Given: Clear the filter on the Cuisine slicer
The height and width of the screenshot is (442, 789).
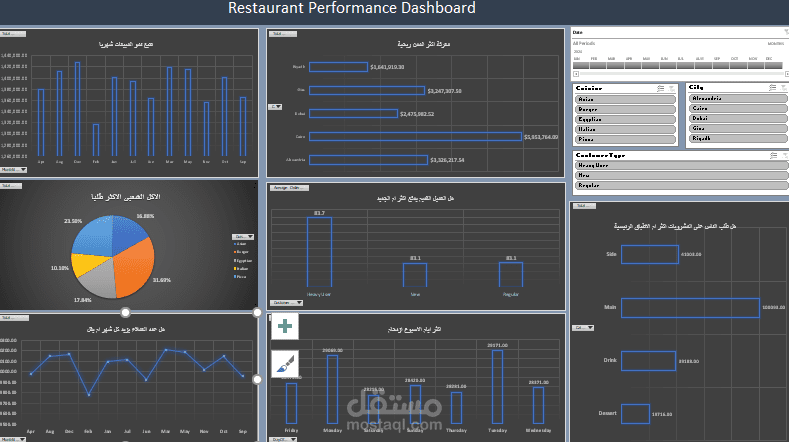Looking at the screenshot, I should pyautogui.click(x=672, y=88).
